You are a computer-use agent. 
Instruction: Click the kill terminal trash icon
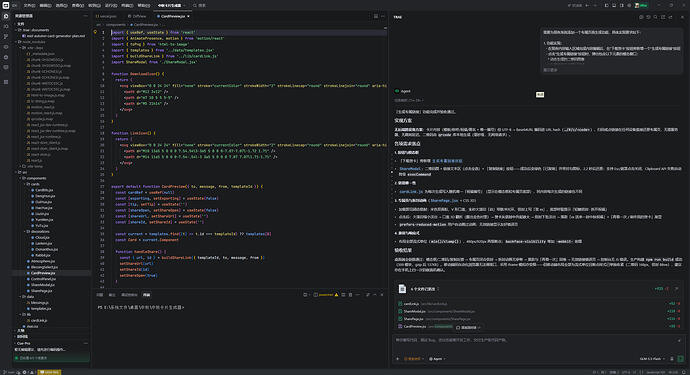coord(350,294)
